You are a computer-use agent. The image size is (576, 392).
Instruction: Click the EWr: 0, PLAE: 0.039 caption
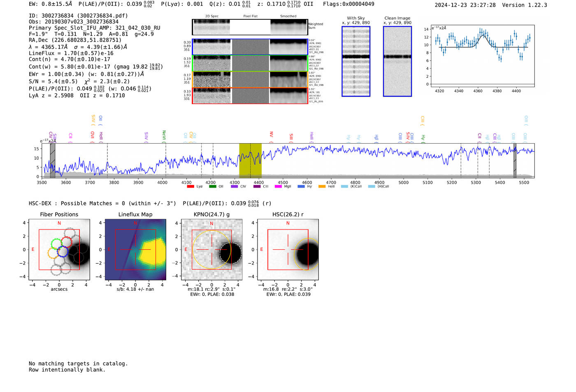tap(288, 294)
